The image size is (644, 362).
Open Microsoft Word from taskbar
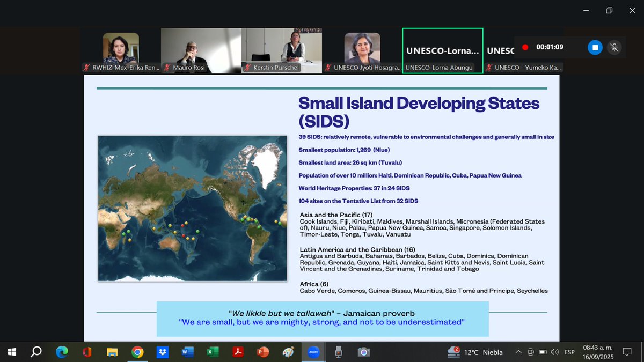click(x=187, y=352)
